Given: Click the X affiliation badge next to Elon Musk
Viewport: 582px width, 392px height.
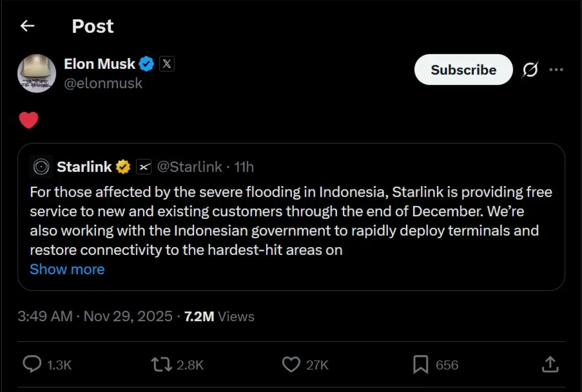Looking at the screenshot, I should point(166,64).
